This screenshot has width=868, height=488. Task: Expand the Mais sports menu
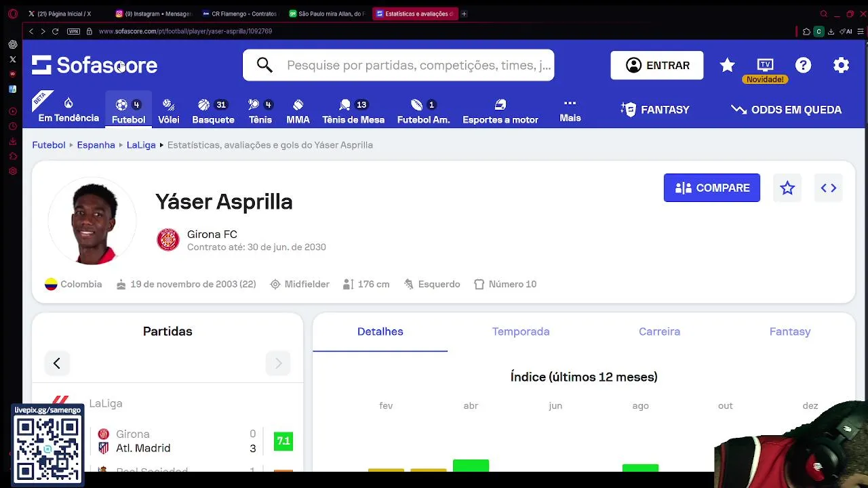[x=570, y=110]
